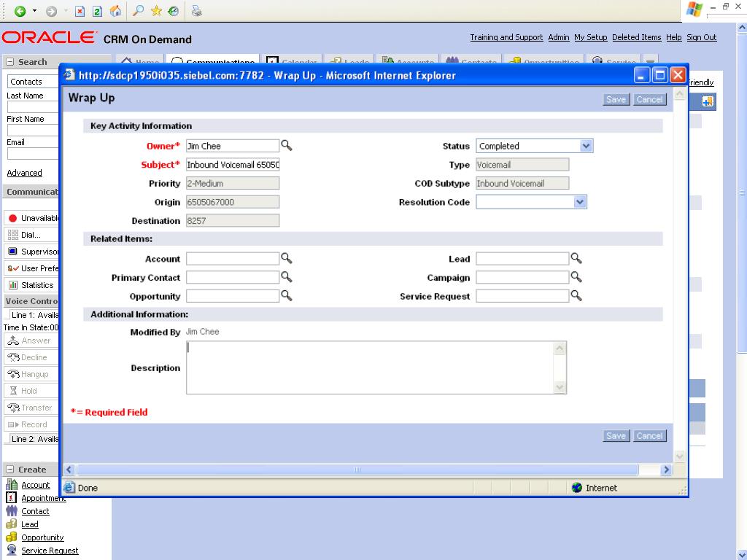747x560 pixels.
Task: Open the Admin link in header
Action: [558, 37]
